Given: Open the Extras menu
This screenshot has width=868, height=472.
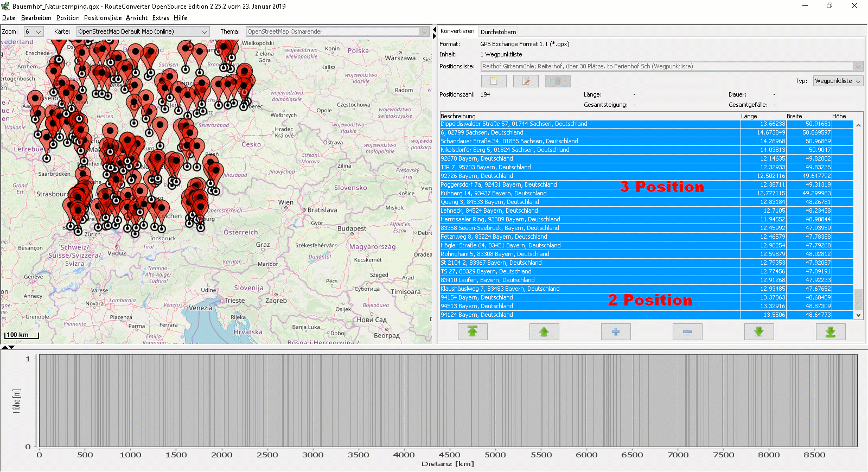Looking at the screenshot, I should (161, 18).
